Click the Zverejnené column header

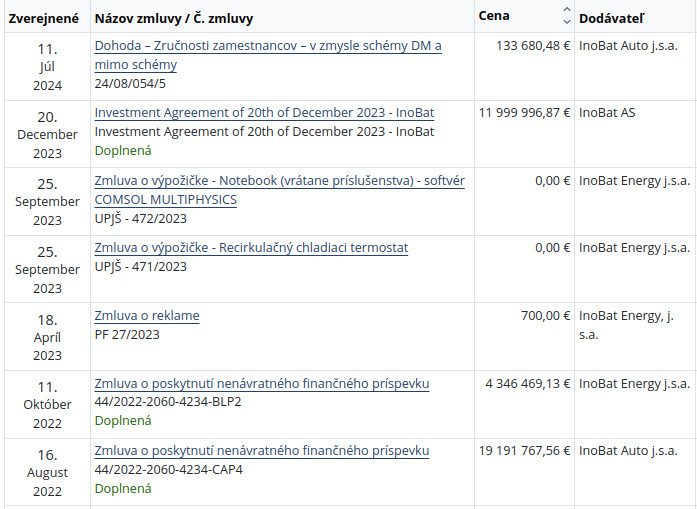(x=43, y=18)
